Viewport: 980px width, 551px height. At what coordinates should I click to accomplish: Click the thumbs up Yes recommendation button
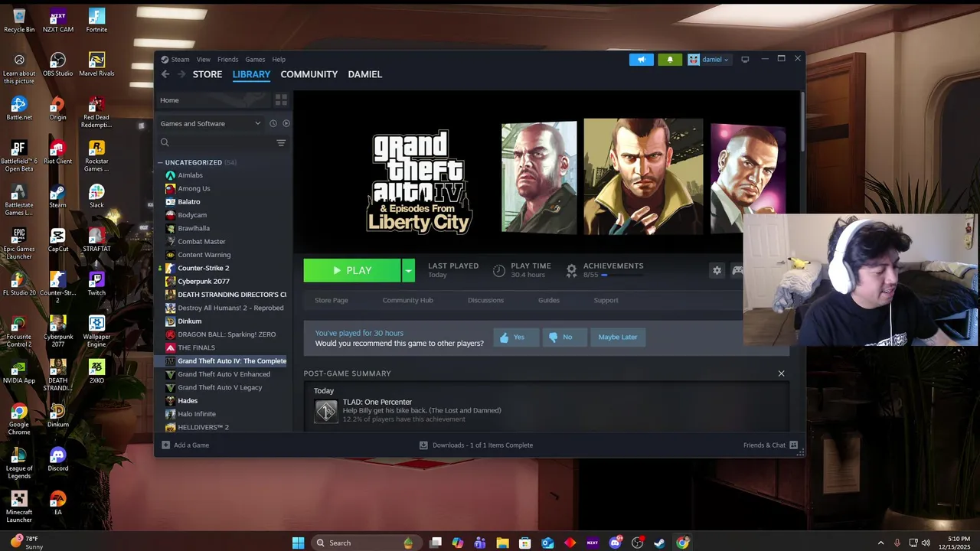point(516,337)
